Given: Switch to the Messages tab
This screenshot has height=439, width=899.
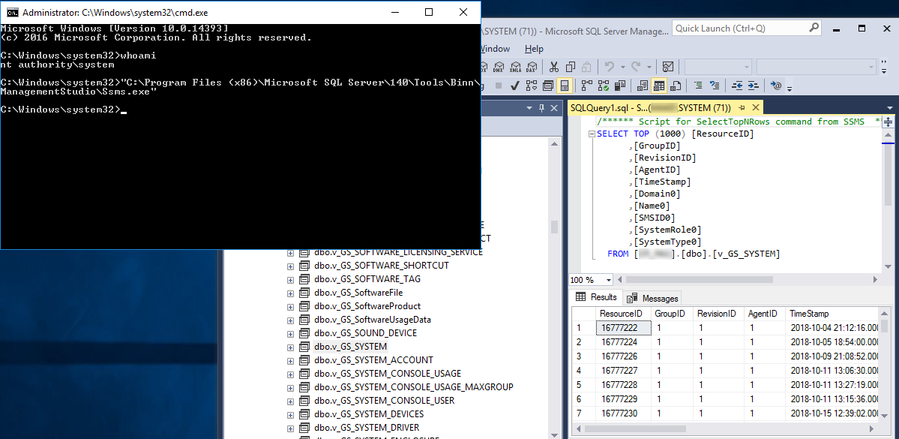Looking at the screenshot, I should [654, 298].
